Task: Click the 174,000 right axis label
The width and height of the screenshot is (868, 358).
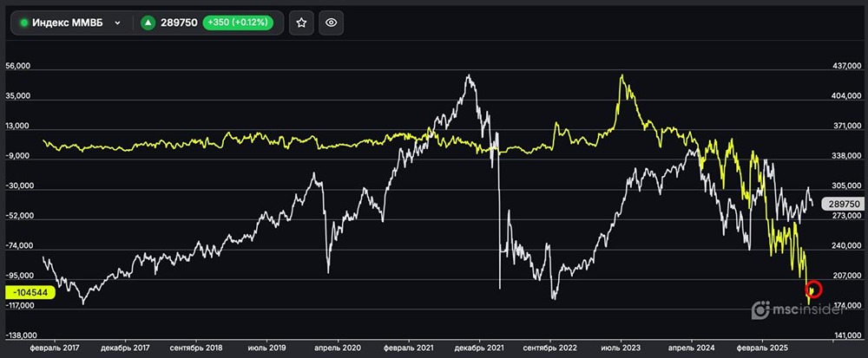Action: coord(847,305)
